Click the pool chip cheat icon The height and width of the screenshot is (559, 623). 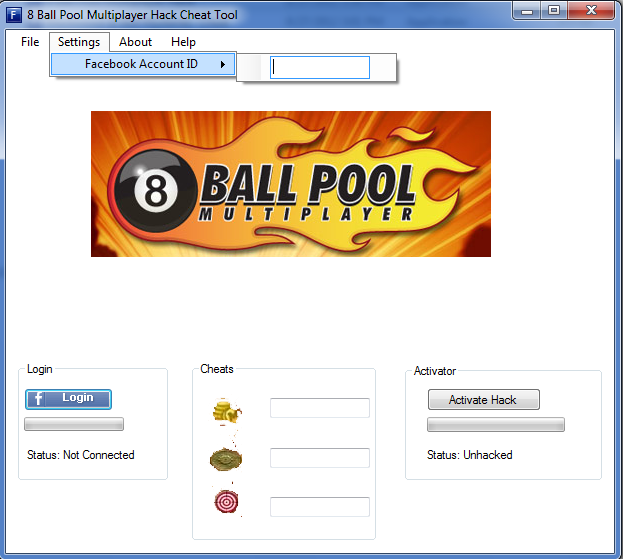tap(226, 459)
